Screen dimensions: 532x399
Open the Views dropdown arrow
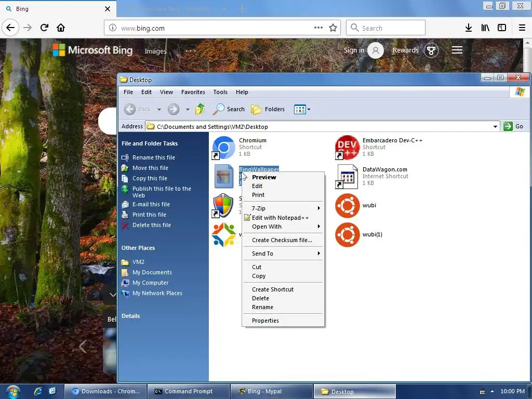(x=309, y=110)
